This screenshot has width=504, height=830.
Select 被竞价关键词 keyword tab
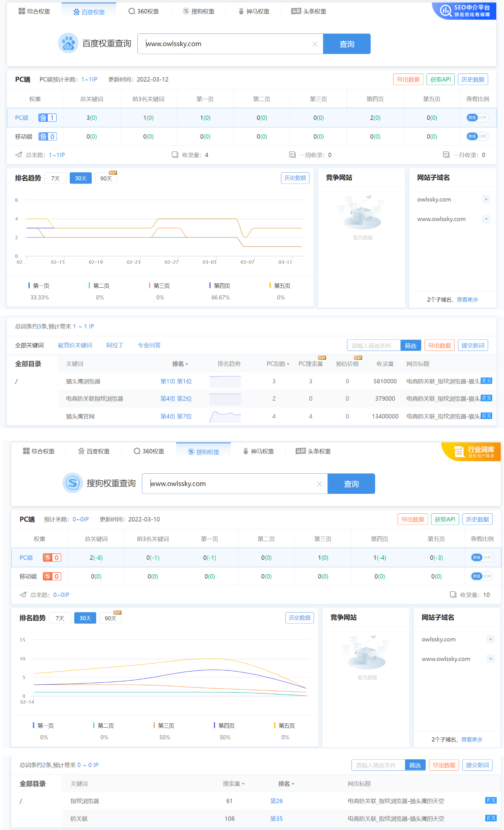click(x=75, y=345)
